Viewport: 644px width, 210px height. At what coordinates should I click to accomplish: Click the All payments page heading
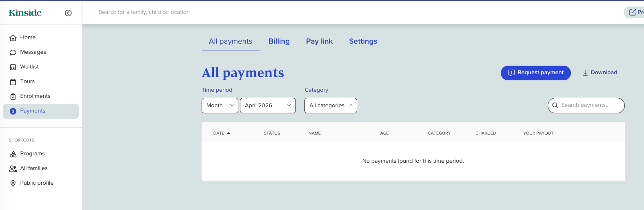(243, 73)
